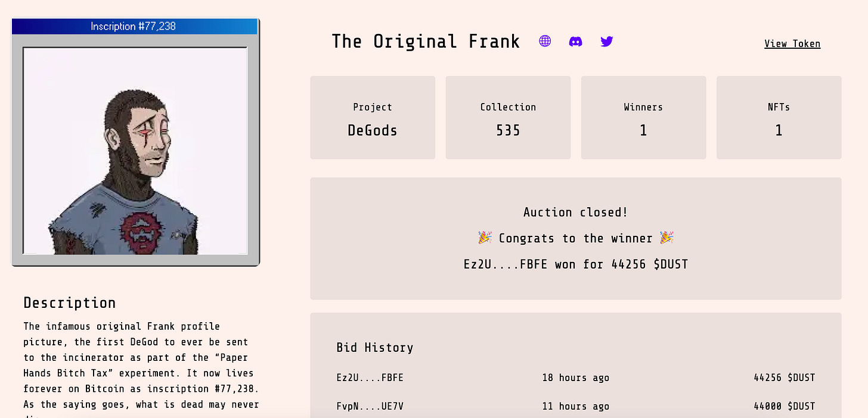Click winner line Ez2U....FBFE won for 44256 $DUST
The width and height of the screenshot is (868, 418).
[576, 264]
